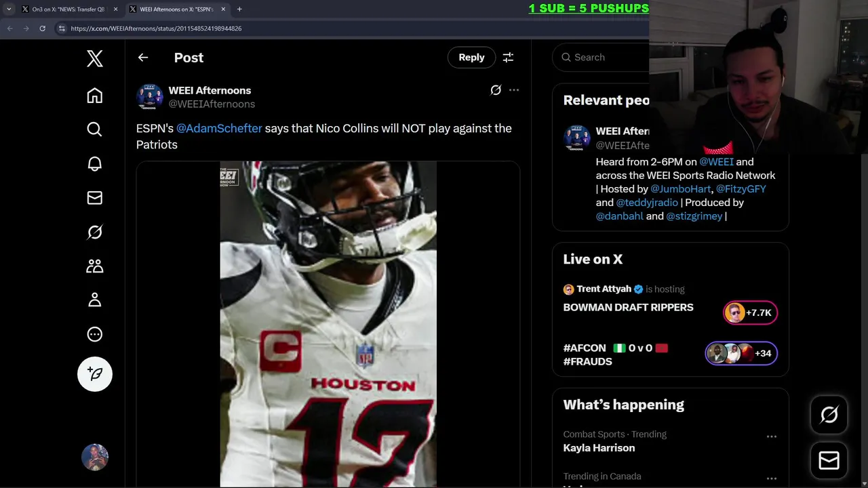Open @teddyjradio link in bio

(647, 203)
